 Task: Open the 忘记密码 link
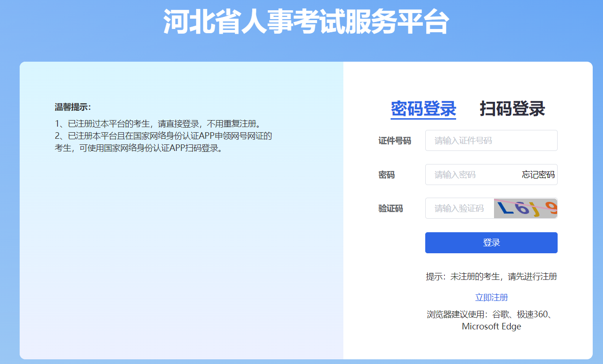538,175
